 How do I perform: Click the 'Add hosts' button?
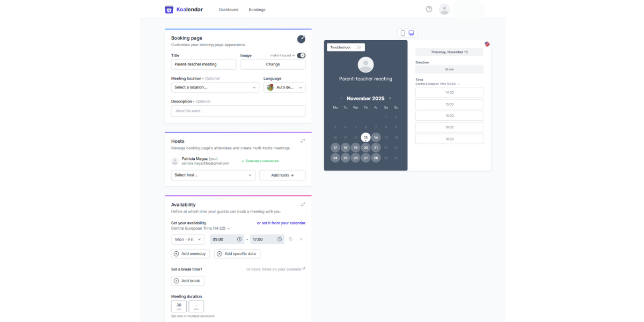point(282,175)
